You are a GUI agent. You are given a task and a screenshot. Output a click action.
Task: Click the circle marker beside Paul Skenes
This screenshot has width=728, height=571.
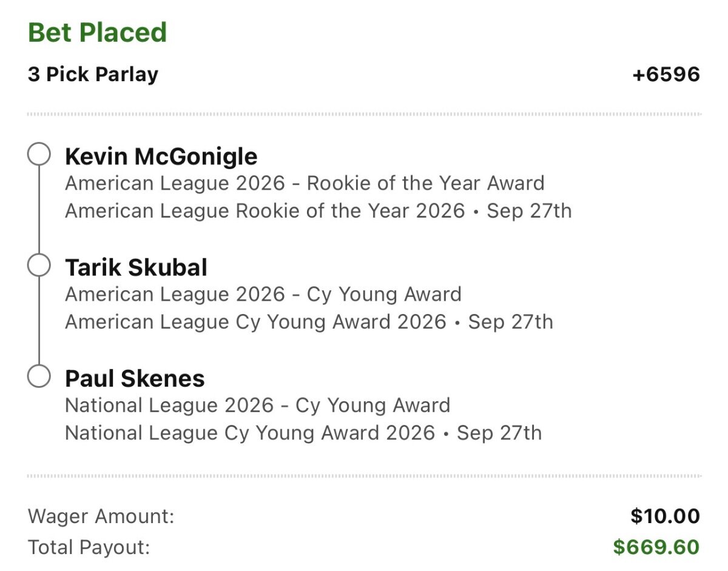(x=39, y=377)
